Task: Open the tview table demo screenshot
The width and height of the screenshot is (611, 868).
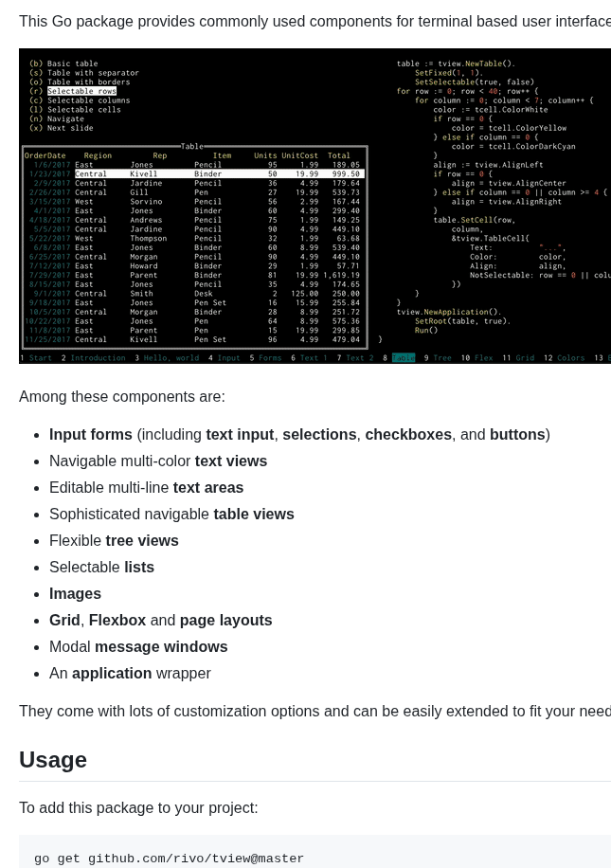Action: tap(314, 206)
